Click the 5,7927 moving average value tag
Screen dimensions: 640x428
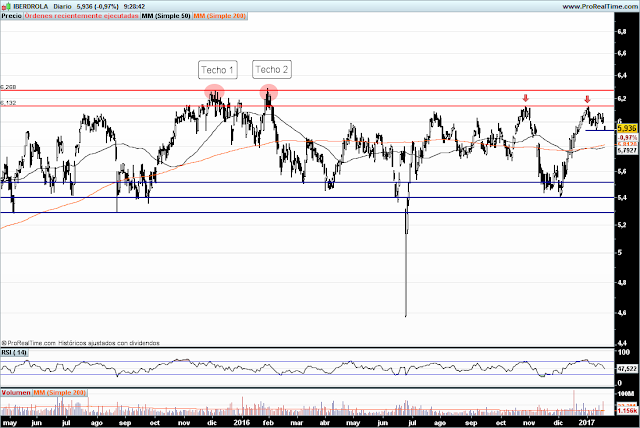pos(627,151)
